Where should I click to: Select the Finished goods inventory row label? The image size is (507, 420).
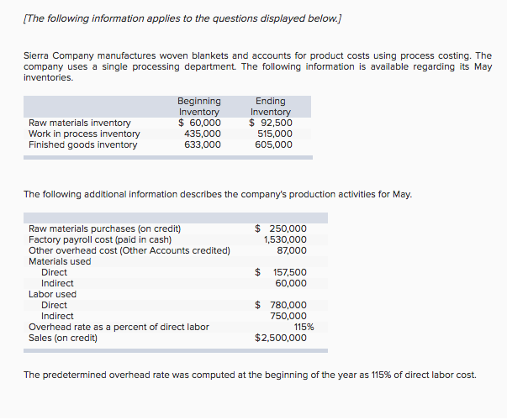pos(82,144)
